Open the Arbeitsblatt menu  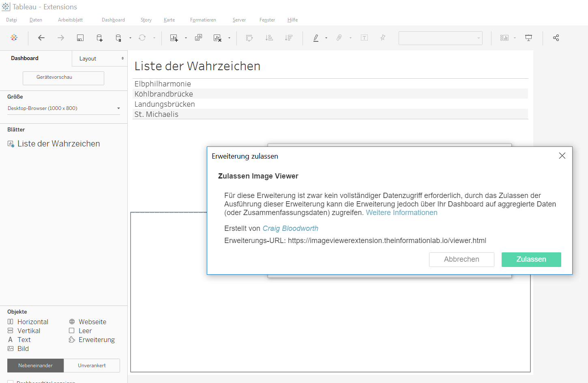70,20
